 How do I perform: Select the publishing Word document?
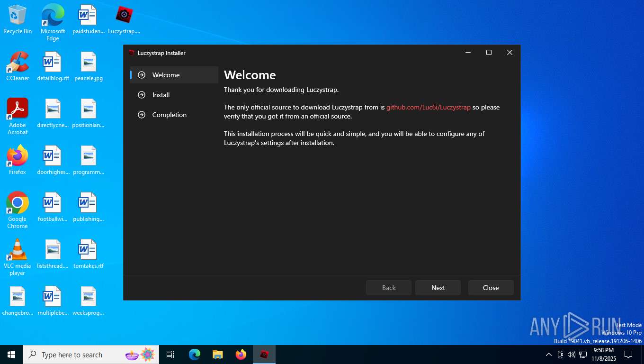click(x=89, y=208)
